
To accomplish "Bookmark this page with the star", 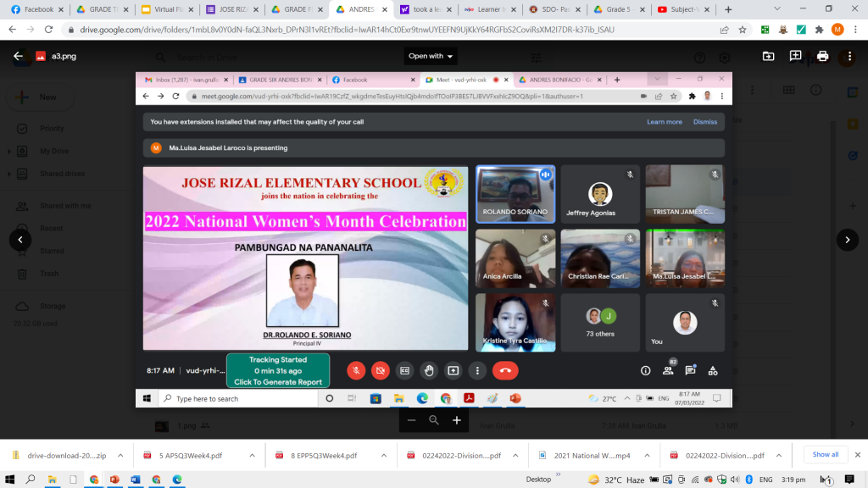I will point(743,30).
